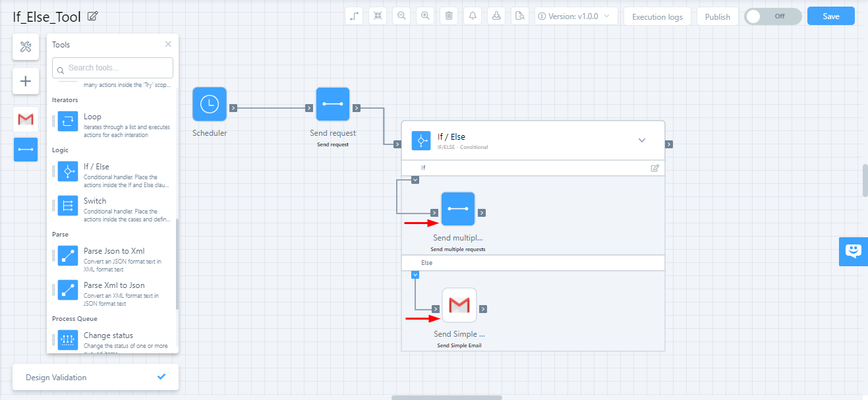868x400 pixels.
Task: Open the Tools panel wrench icon
Action: [x=26, y=47]
